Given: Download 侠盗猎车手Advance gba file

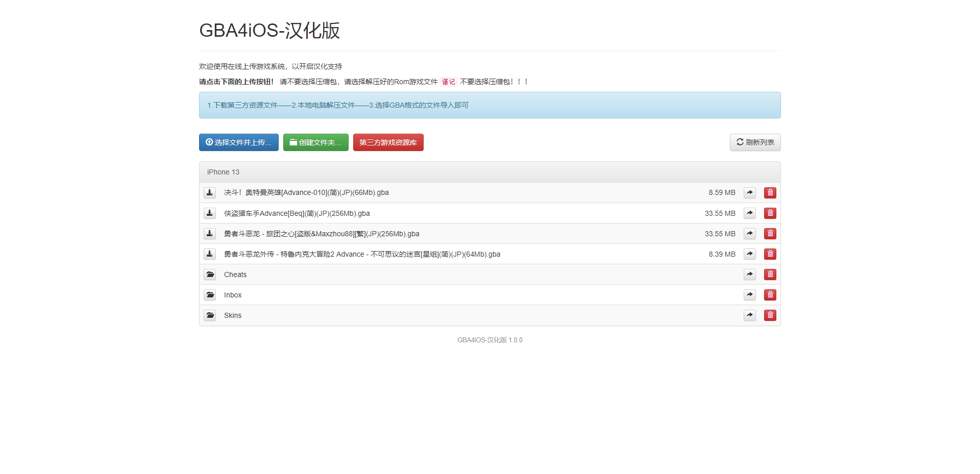Looking at the screenshot, I should pyautogui.click(x=210, y=213).
